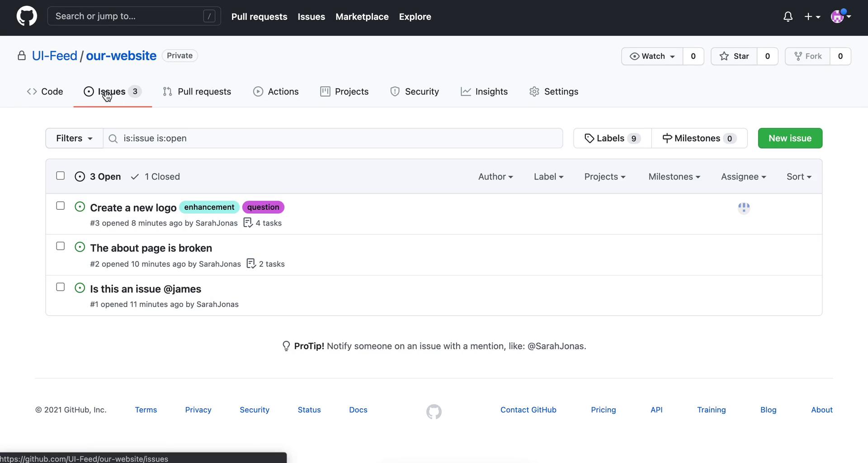Open the Actions tab
Viewport: 868px width, 463px height.
click(276, 91)
